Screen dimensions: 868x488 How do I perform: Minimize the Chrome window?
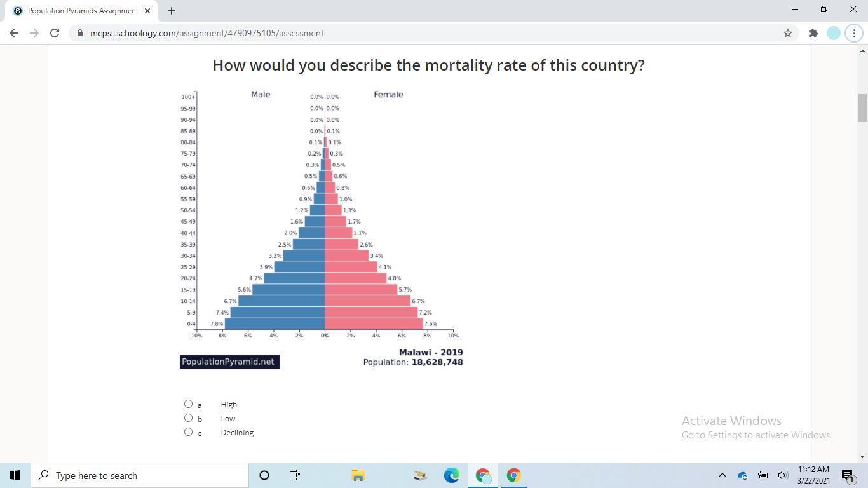point(795,9)
